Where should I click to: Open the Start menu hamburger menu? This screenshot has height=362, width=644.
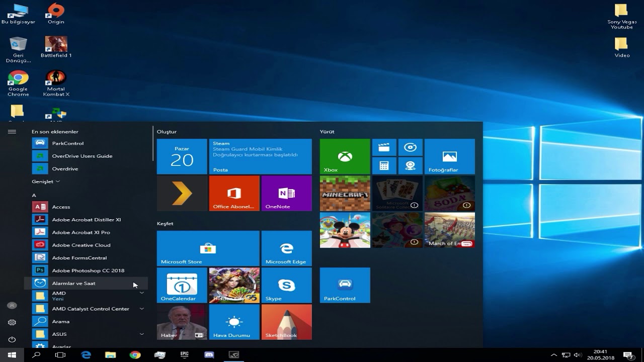pos(12,132)
